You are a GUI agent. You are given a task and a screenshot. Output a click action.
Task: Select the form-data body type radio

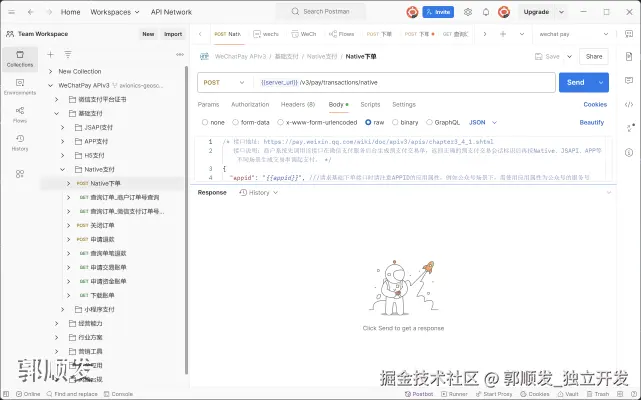click(235, 122)
